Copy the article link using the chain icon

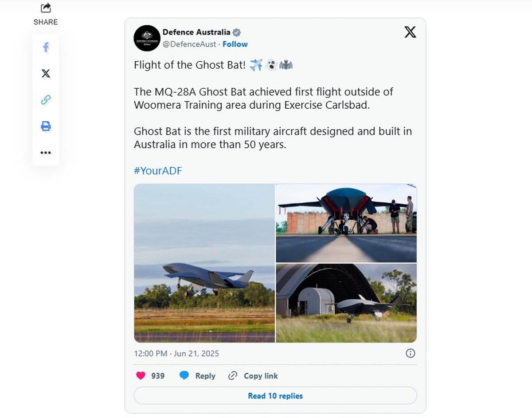(x=46, y=100)
